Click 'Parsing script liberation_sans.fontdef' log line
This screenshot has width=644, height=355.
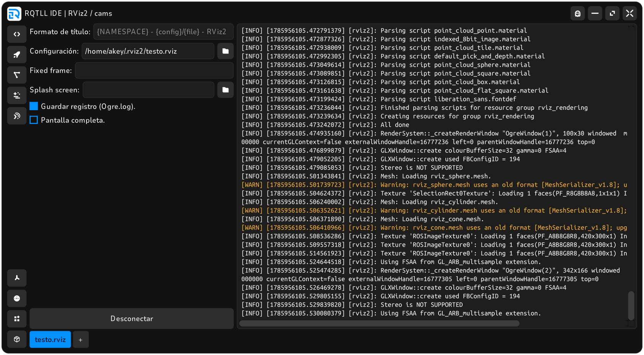point(378,99)
